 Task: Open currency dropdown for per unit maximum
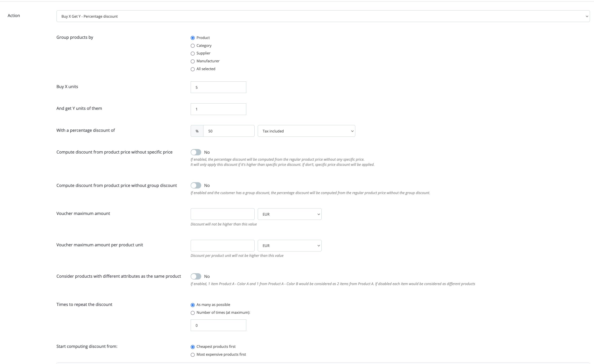[289, 246]
